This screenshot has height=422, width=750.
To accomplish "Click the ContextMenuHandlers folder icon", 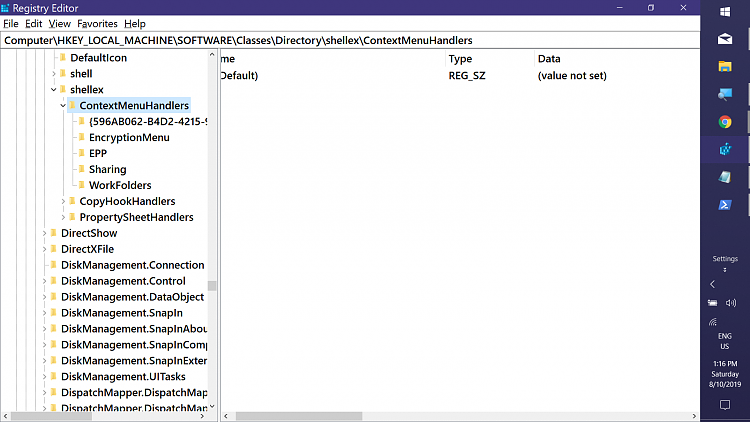I will coord(72,105).
